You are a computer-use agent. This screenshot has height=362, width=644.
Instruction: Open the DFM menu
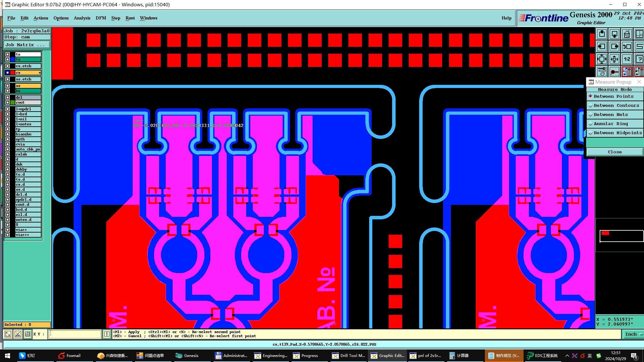point(101,18)
